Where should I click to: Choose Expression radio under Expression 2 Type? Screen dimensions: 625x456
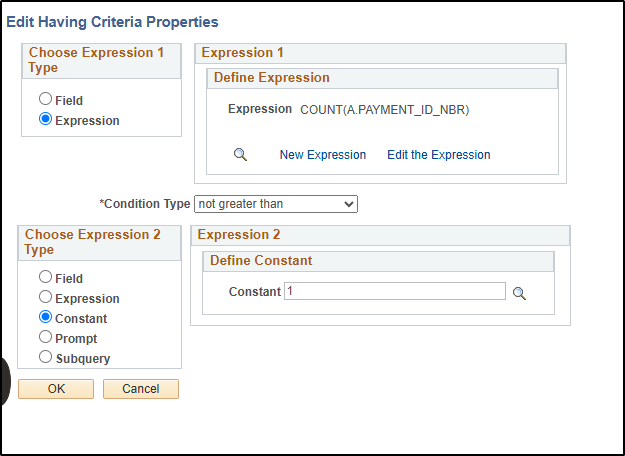tap(45, 297)
